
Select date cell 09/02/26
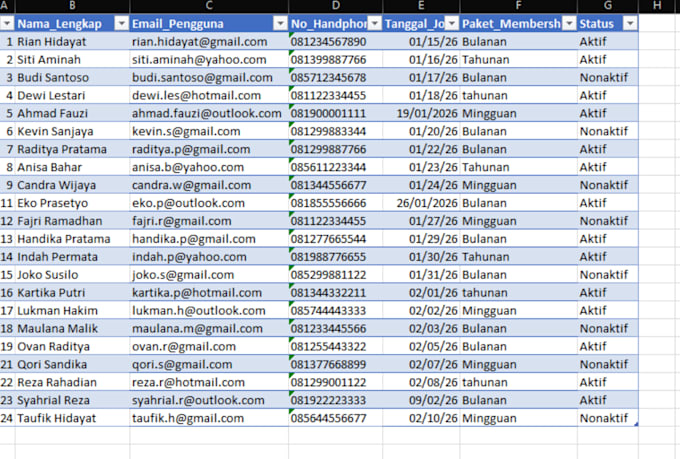[421, 400]
